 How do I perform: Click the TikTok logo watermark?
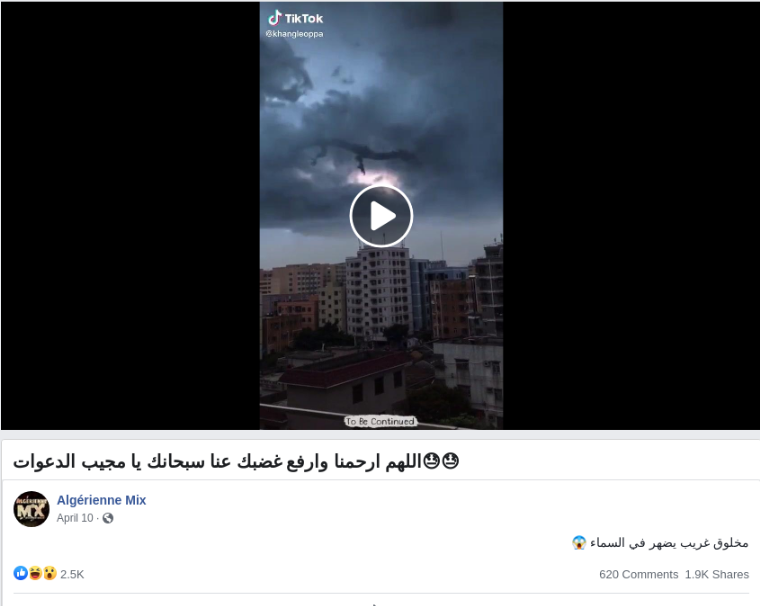click(x=295, y=18)
